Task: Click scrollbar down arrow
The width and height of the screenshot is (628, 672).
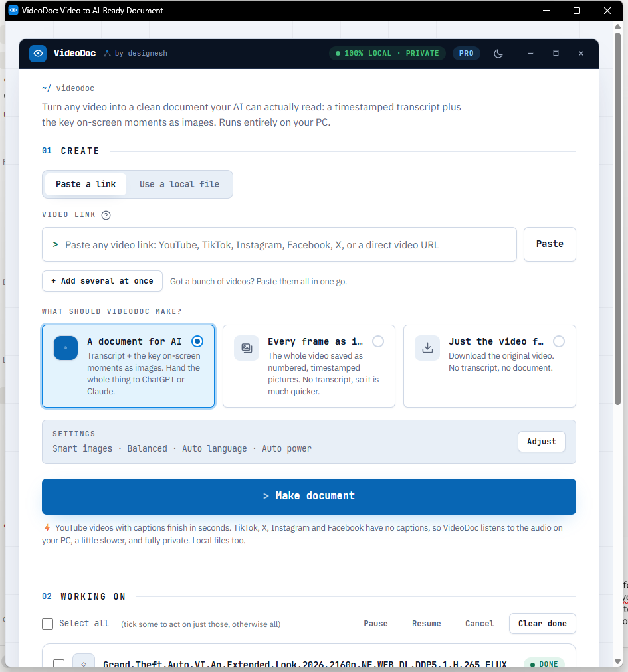Action: [x=618, y=661]
